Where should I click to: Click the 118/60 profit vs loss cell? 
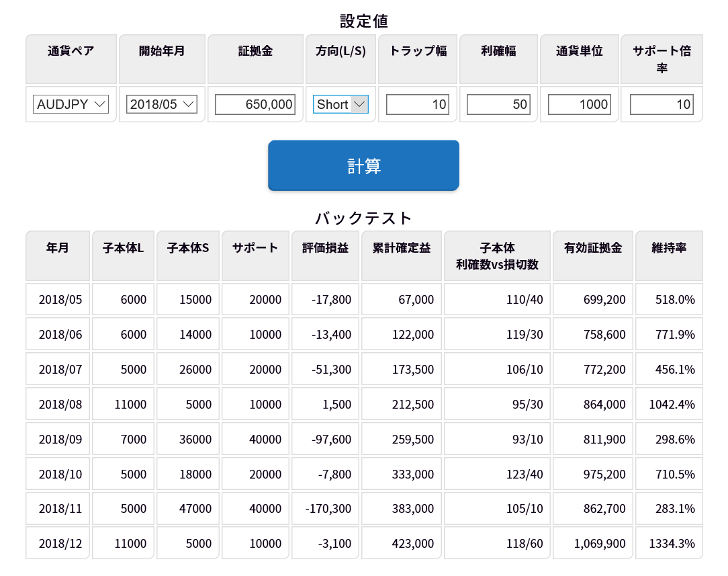497,543
